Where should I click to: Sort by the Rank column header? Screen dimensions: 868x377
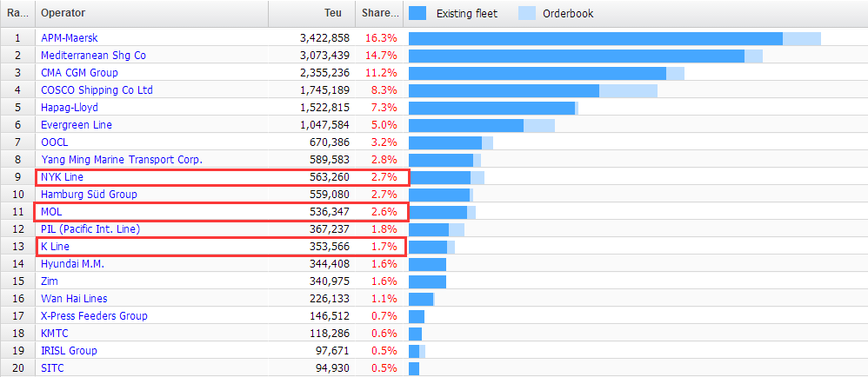pos(17,13)
